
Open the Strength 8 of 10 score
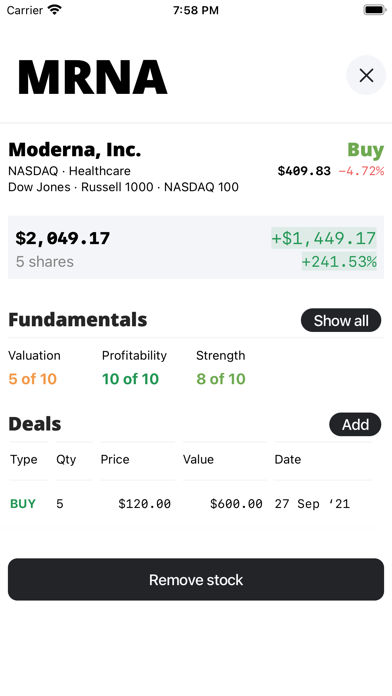[x=221, y=368]
